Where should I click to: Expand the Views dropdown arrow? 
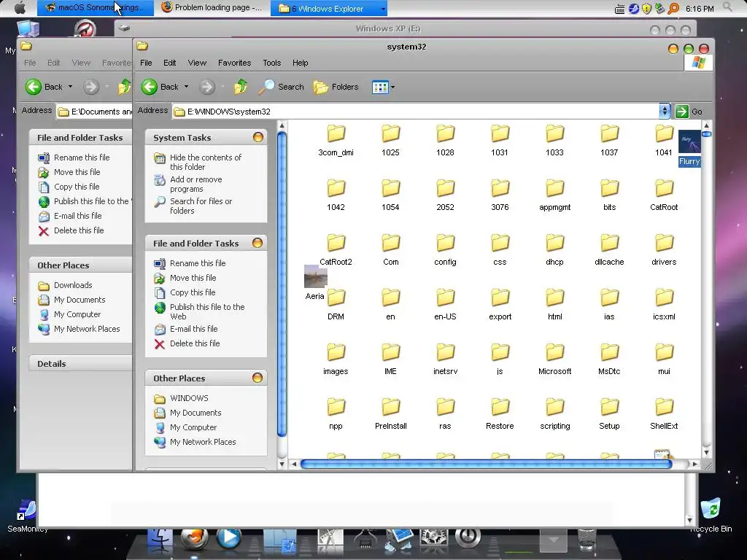click(392, 87)
